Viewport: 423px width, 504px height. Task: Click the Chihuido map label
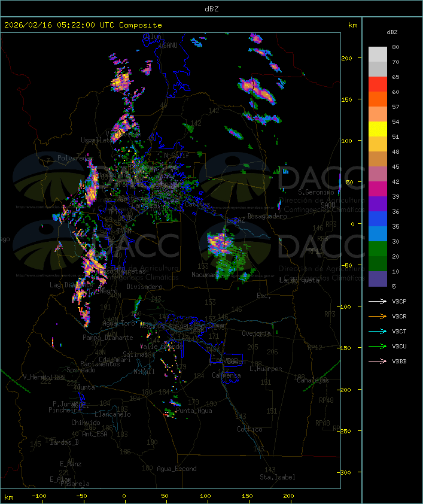point(86,423)
